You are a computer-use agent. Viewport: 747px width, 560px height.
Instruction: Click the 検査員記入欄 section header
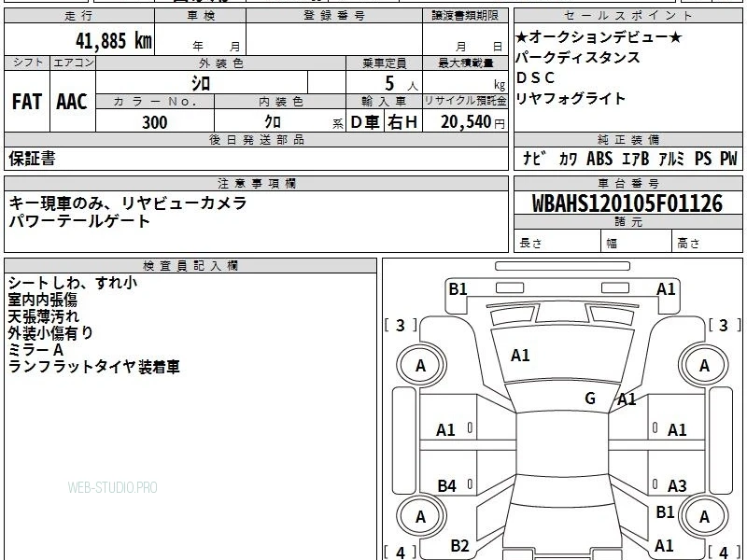coord(190,266)
